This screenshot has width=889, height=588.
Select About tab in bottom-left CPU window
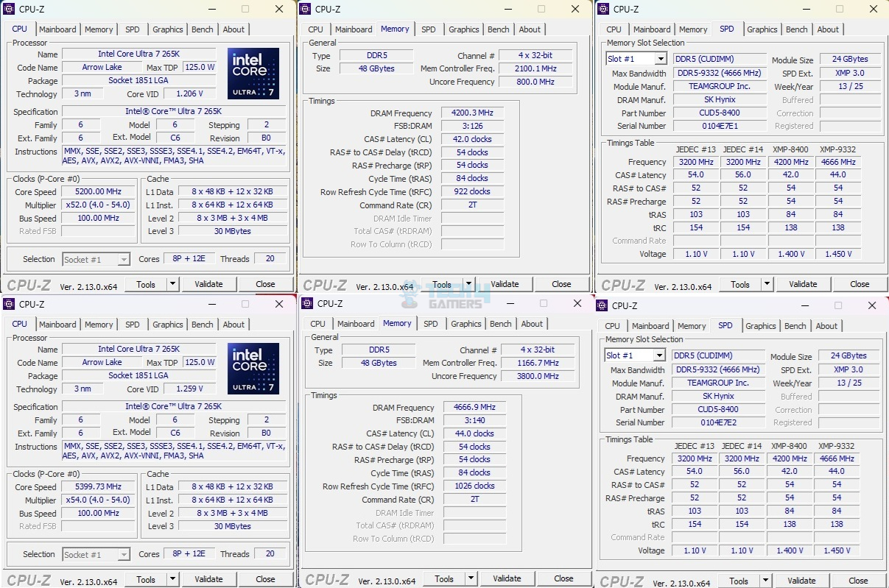pos(233,325)
